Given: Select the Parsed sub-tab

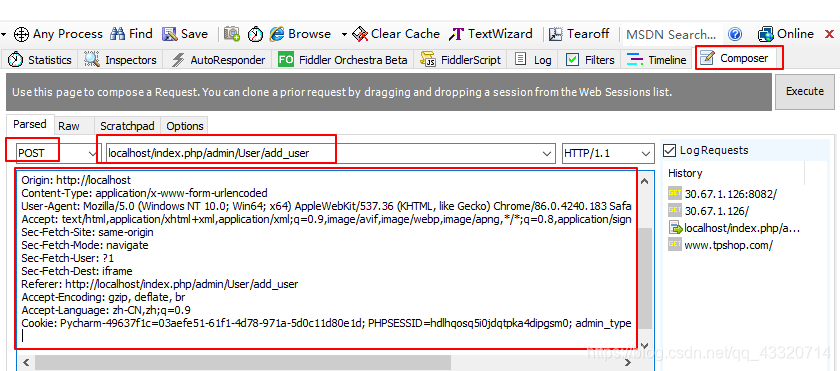Looking at the screenshot, I should coord(30,124).
